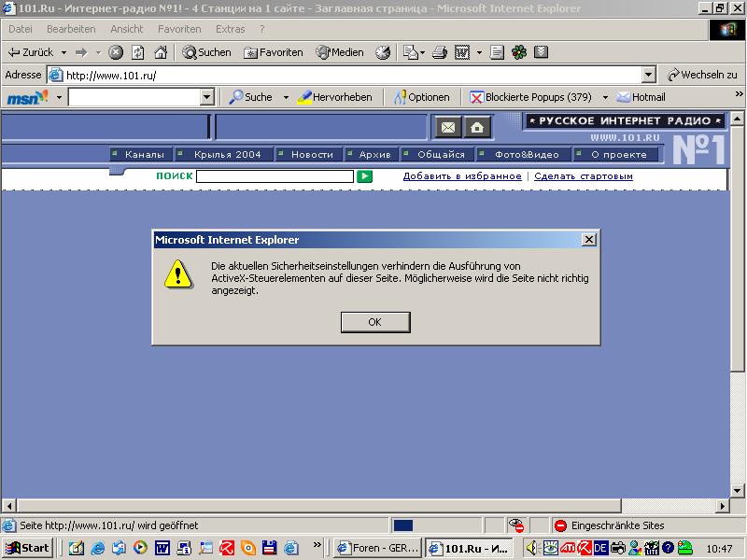Click the Mail icon with dropdown
The width and height of the screenshot is (747, 560).
pyautogui.click(x=411, y=52)
